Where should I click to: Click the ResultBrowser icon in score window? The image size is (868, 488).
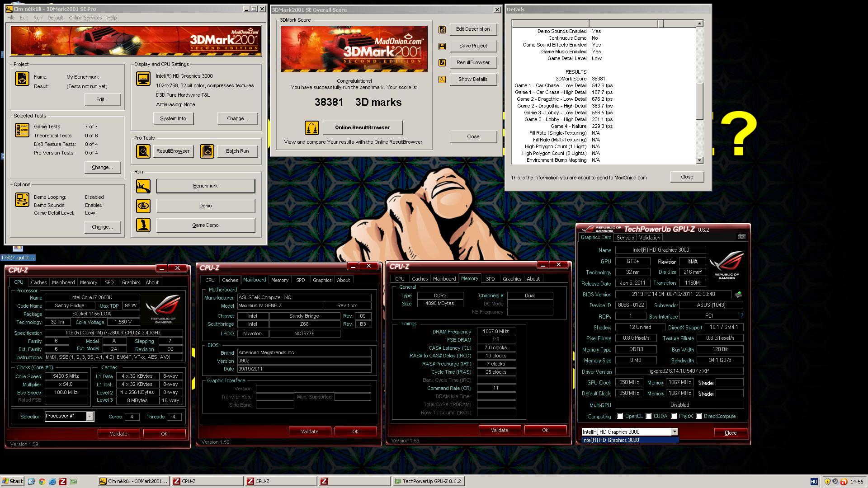click(442, 63)
